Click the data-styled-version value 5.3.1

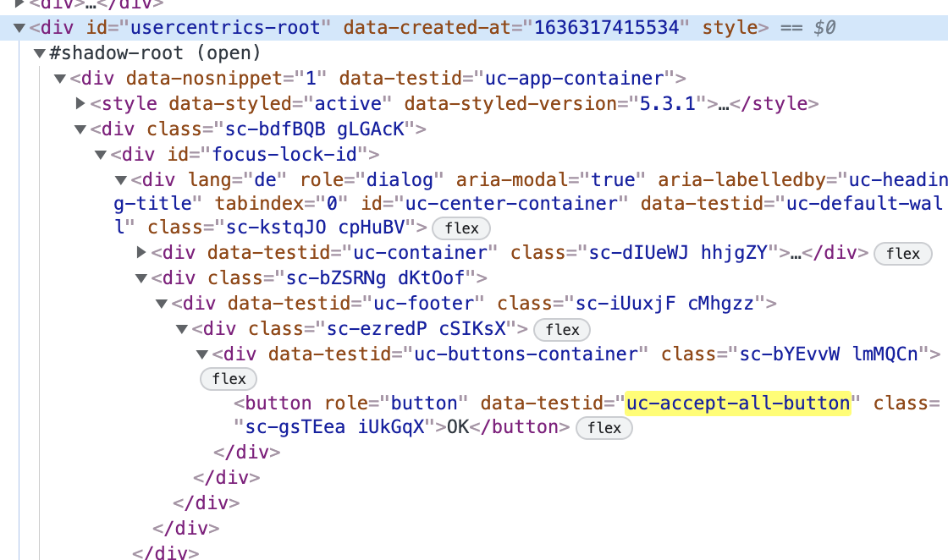(x=668, y=104)
